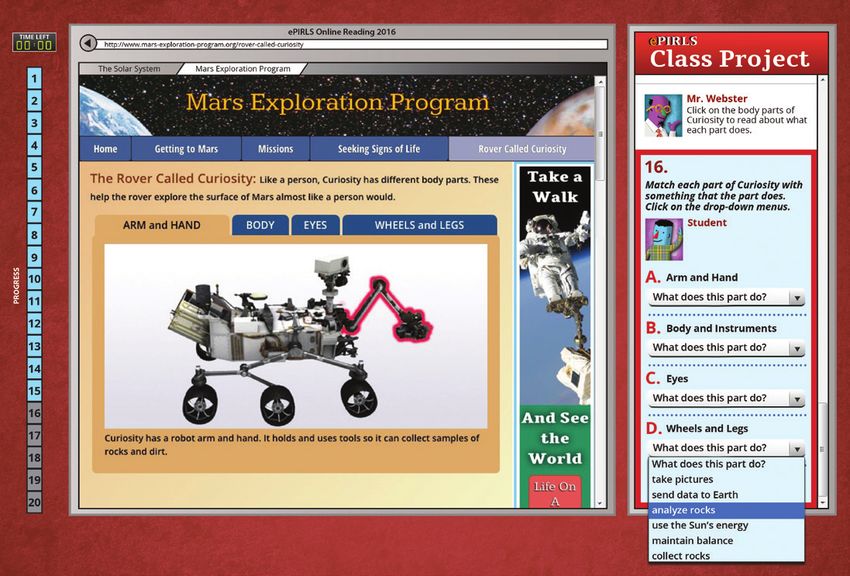Collapse the Wheels and Legs dropdown
The image size is (850, 576).
coord(726,448)
